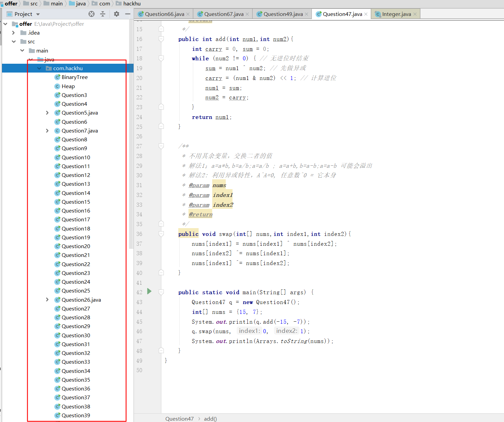Click line number 42 in the gutter
This screenshot has width=504, height=422.
tap(139, 292)
